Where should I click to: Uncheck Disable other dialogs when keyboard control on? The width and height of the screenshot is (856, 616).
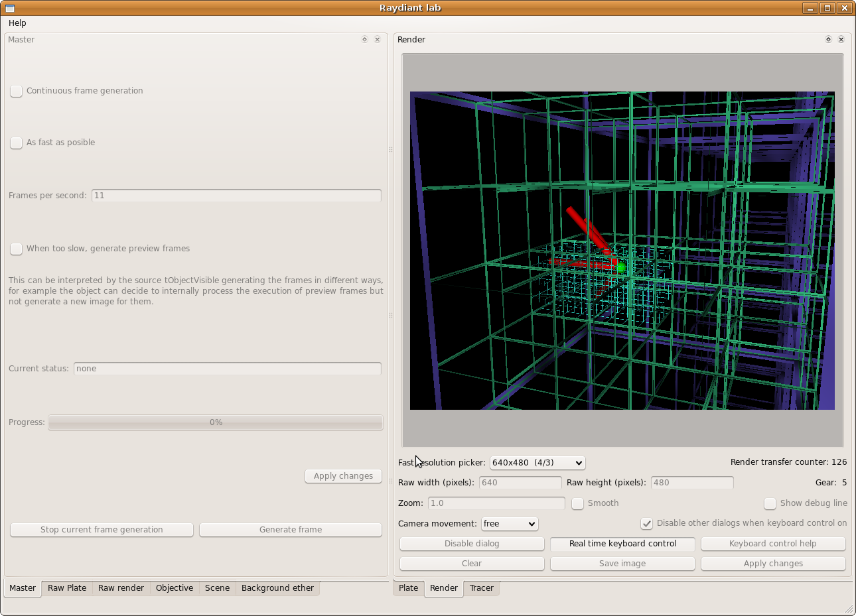pos(646,523)
